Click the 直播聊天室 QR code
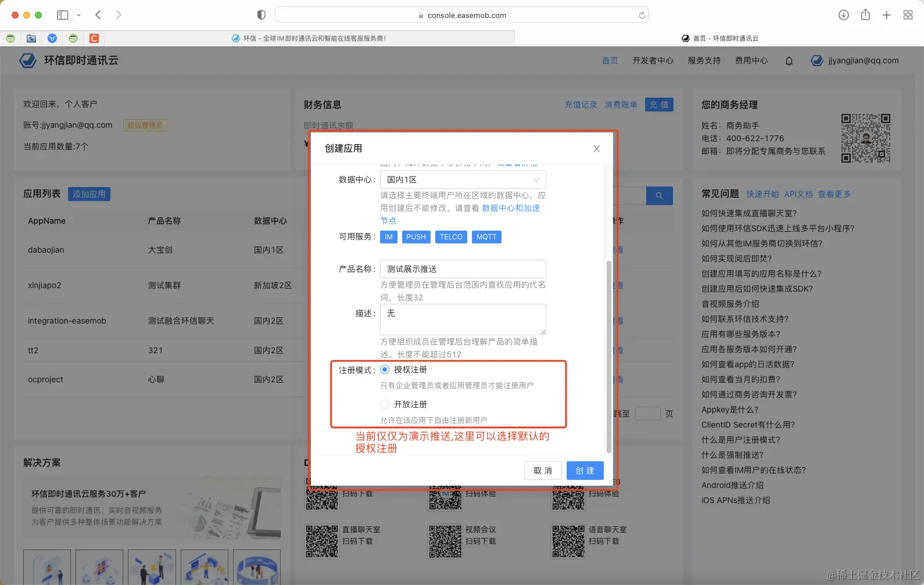 click(x=322, y=541)
